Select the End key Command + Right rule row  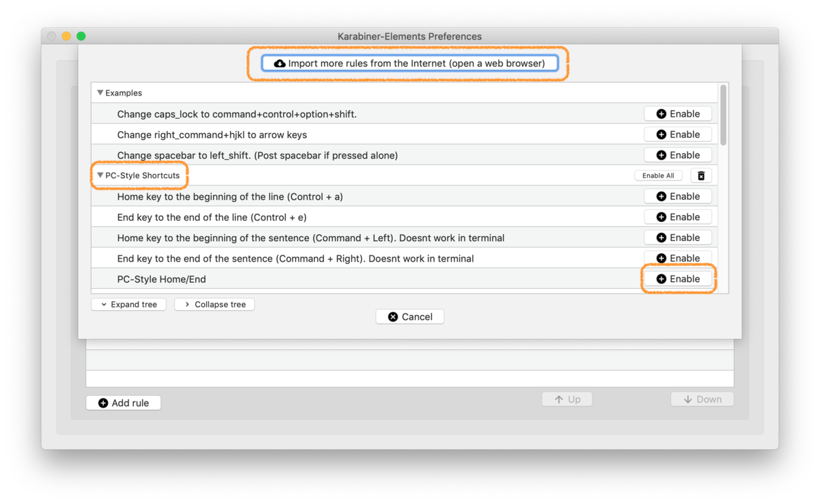coord(405,258)
